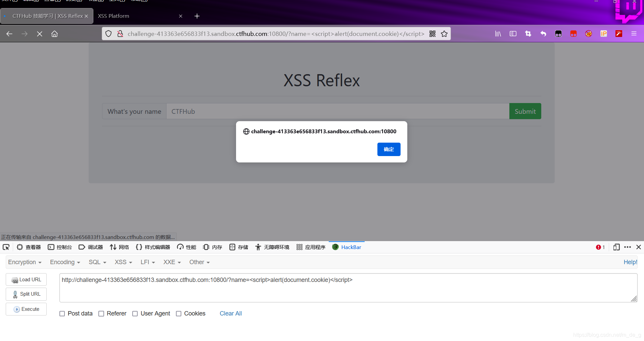Click the Clear All link
The height and width of the screenshot is (341, 644).
(x=231, y=313)
